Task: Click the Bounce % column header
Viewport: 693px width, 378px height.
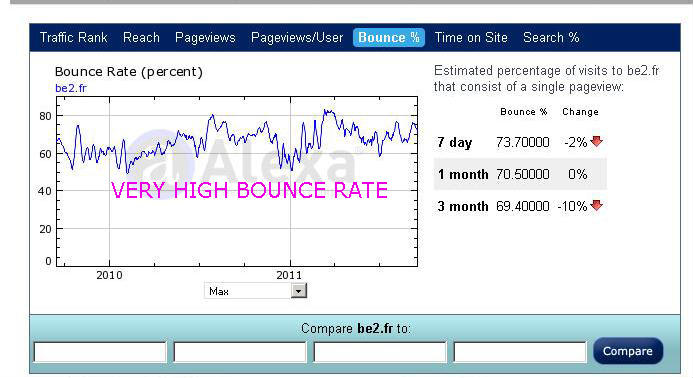Action: [x=524, y=112]
